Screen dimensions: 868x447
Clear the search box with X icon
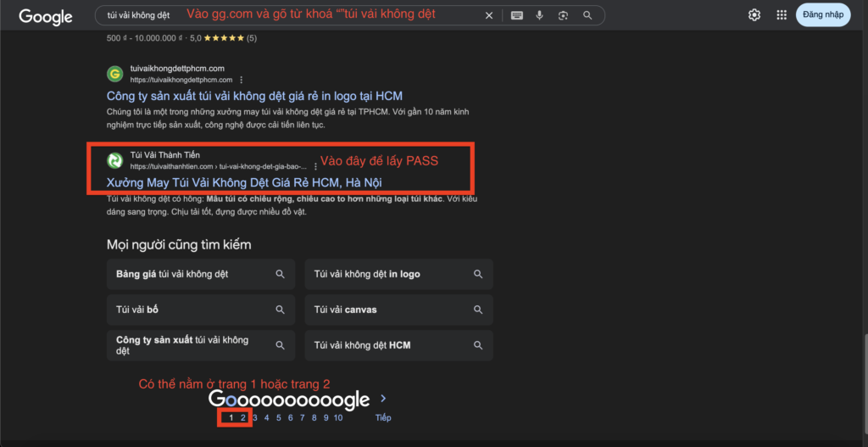pyautogui.click(x=489, y=15)
